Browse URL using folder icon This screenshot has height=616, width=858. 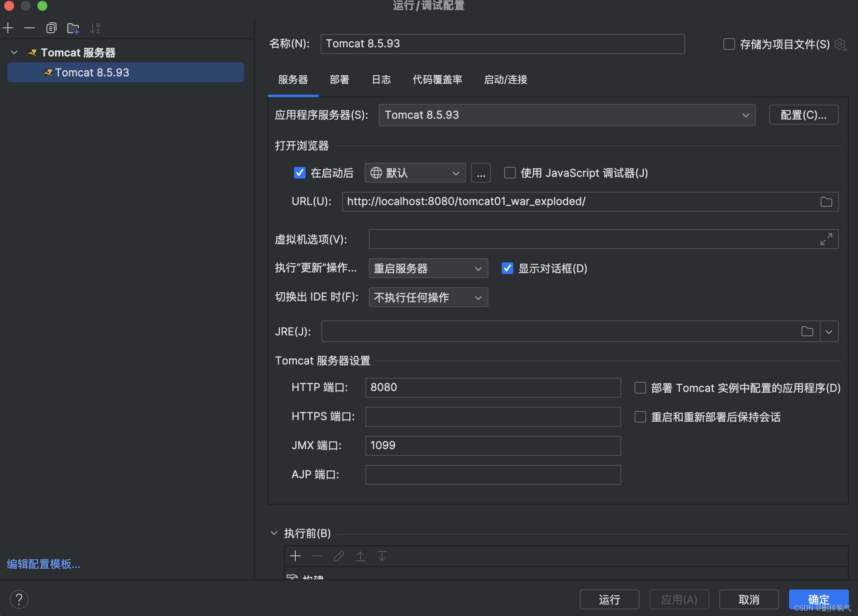point(826,202)
